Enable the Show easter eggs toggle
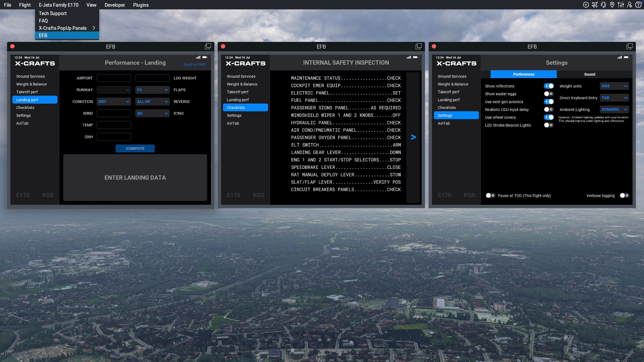This screenshot has height=362, width=644. click(549, 94)
